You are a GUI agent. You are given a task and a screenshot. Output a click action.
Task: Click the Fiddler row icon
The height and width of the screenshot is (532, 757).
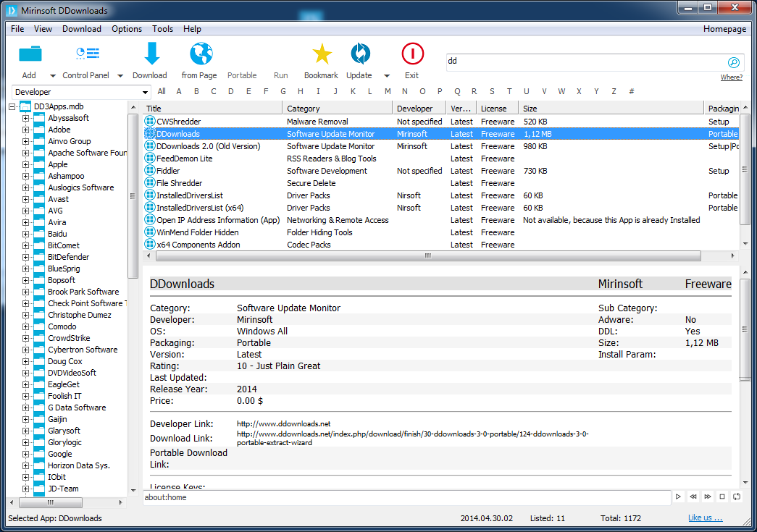[x=150, y=170]
